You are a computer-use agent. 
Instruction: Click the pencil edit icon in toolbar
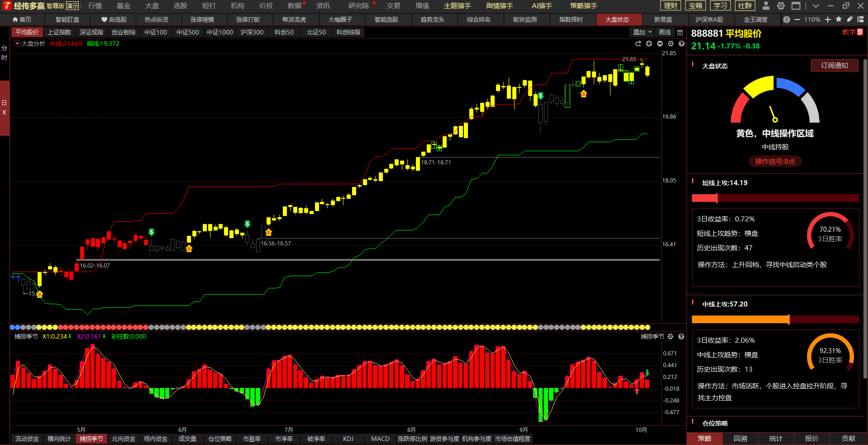click(x=849, y=19)
